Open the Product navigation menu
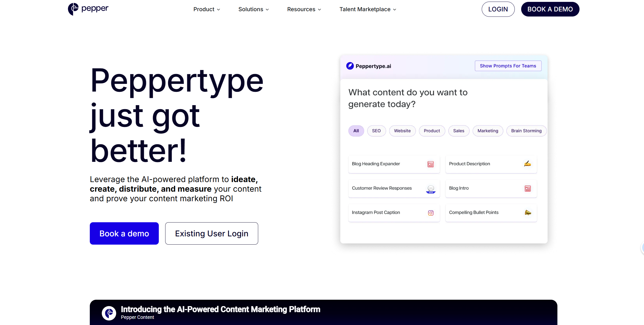The image size is (644, 325). coord(207,9)
